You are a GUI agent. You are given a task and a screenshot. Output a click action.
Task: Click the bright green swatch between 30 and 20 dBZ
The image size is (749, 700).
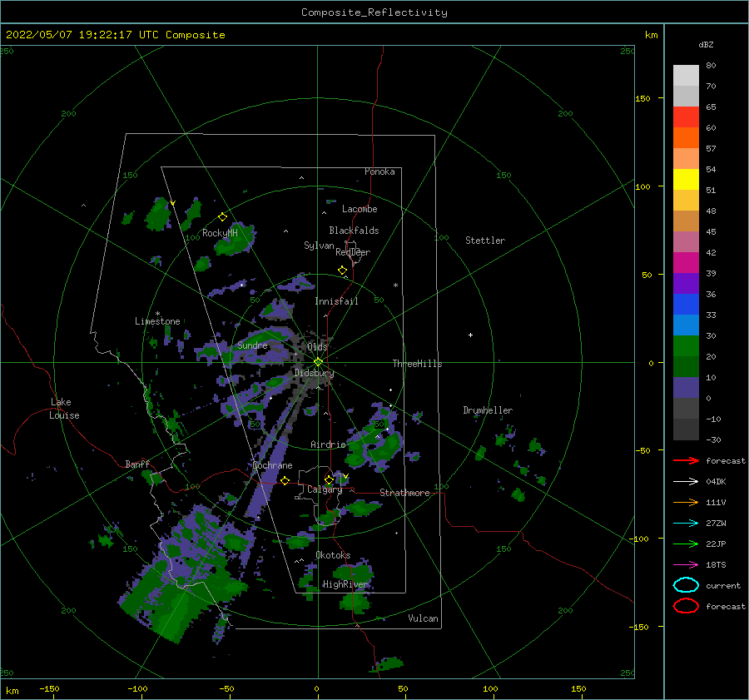coord(686,346)
